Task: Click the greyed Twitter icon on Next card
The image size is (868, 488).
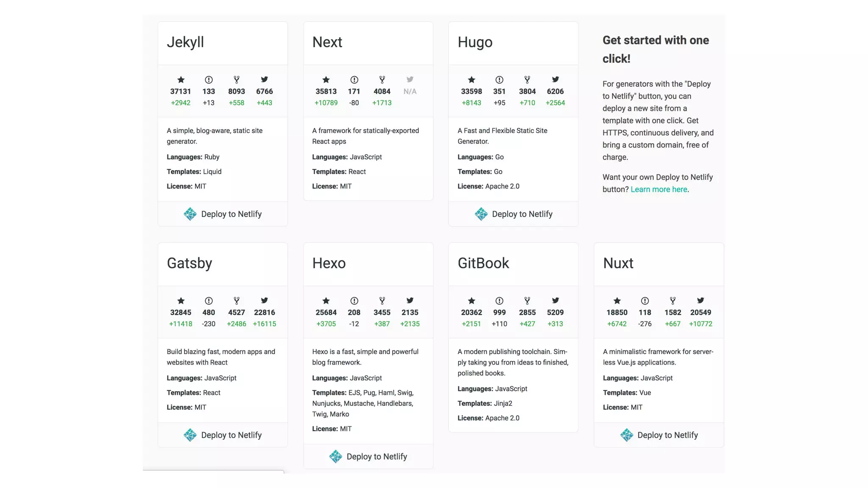Action: (410, 80)
